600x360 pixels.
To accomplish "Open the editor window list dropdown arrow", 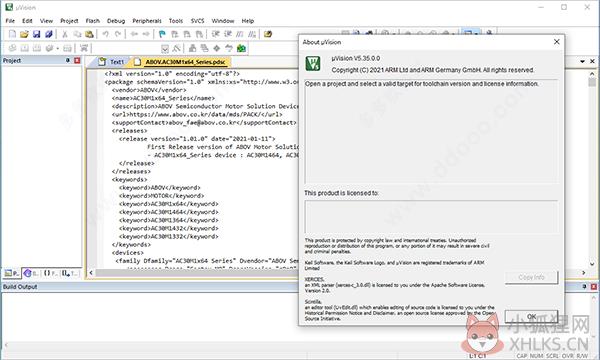I will pos(582,61).
